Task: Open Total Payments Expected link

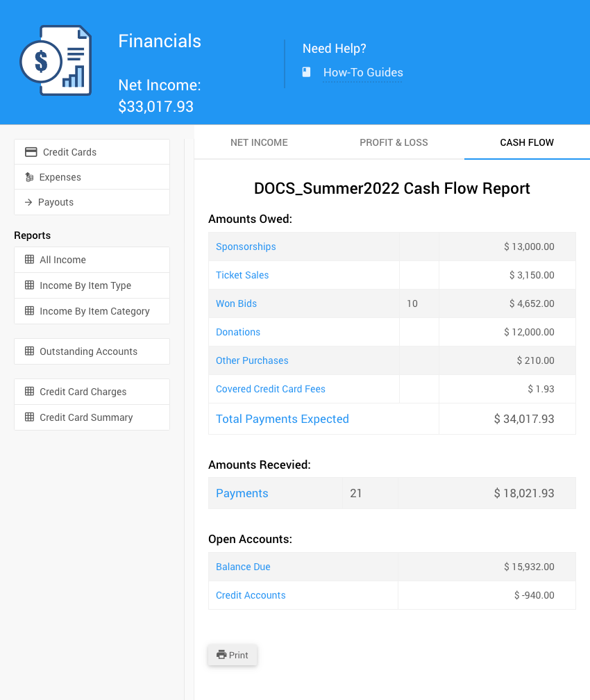Action: [x=282, y=419]
